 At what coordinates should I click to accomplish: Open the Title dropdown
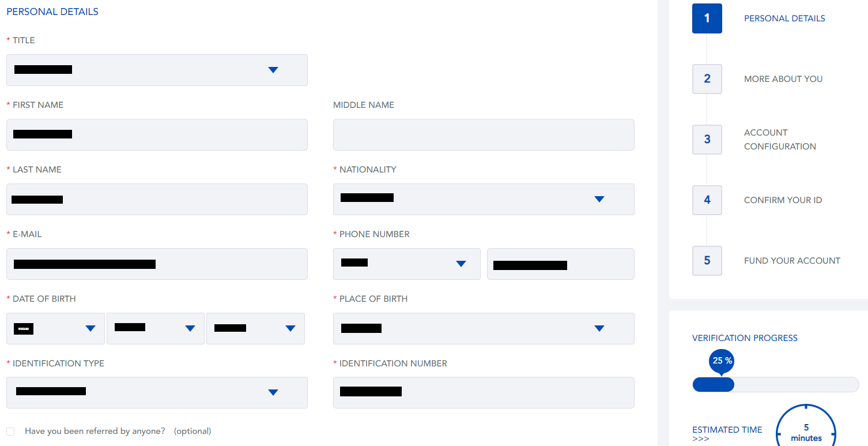157,70
